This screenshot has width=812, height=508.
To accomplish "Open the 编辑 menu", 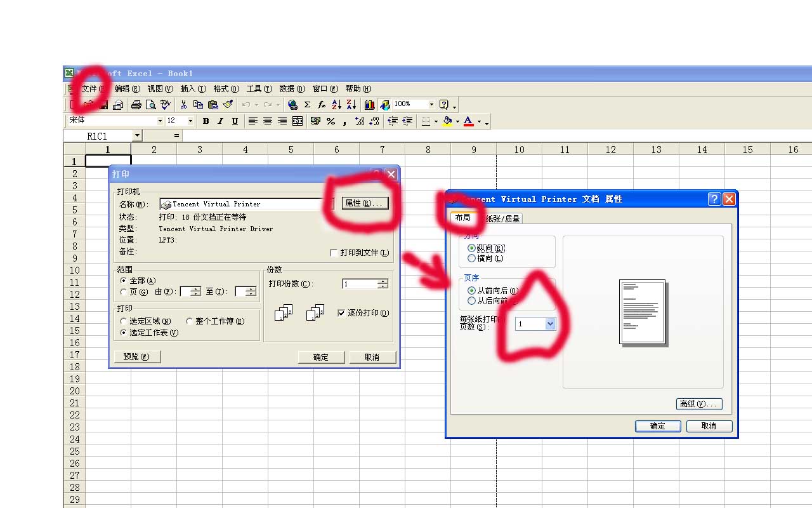I will click(127, 89).
